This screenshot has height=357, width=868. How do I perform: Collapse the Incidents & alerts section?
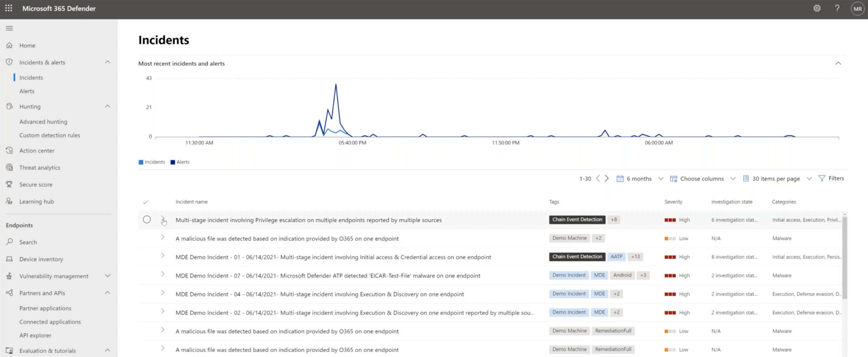click(x=108, y=62)
